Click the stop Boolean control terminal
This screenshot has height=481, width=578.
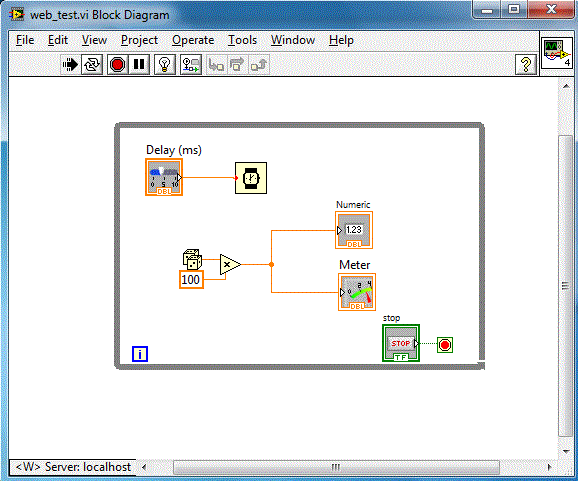pos(401,343)
